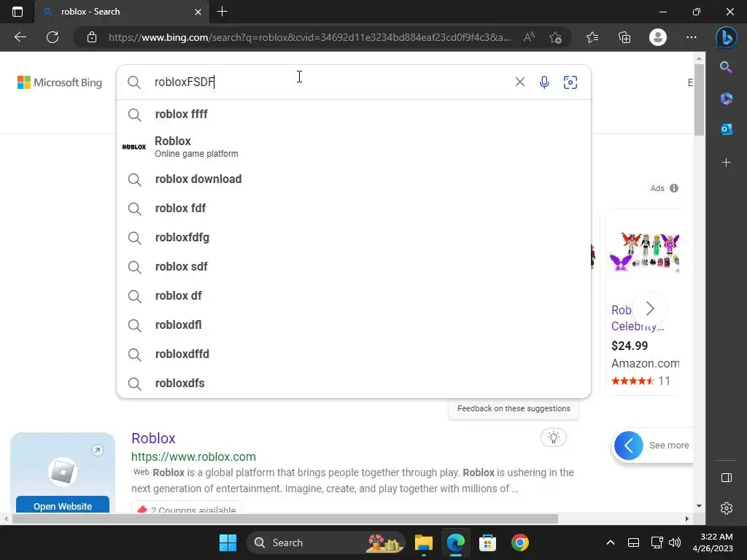Toggle the hide sidebar panel icon

[x=726, y=478]
